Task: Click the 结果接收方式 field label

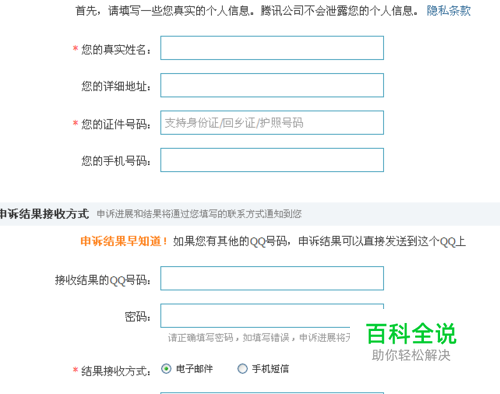Action: (x=116, y=371)
